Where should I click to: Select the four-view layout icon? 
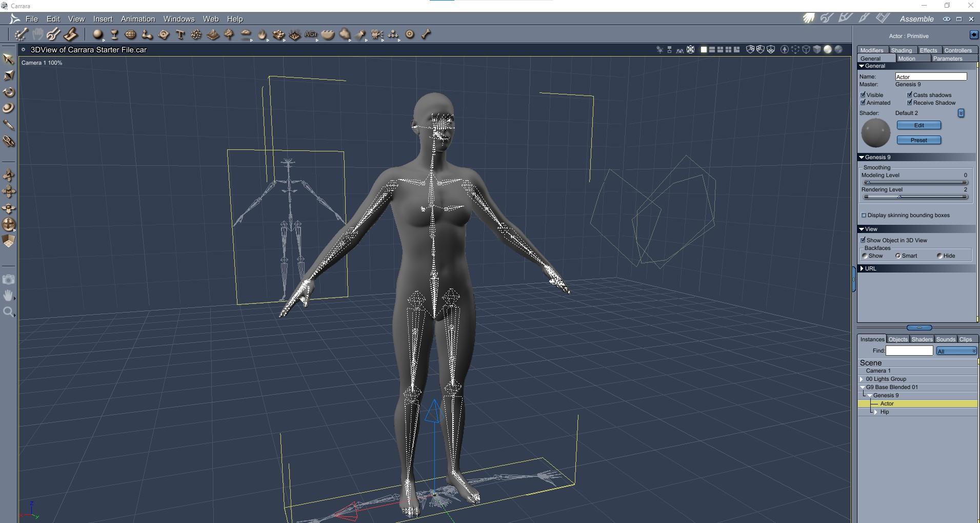[x=728, y=50]
